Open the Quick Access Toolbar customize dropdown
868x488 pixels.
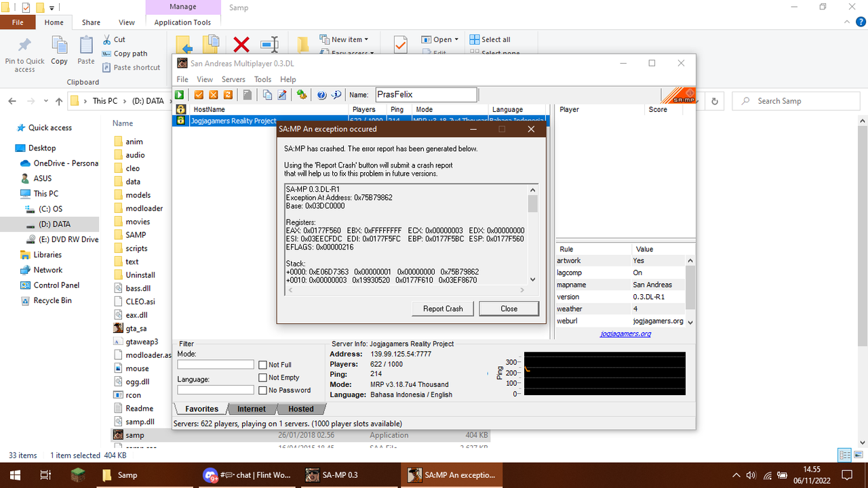(x=52, y=8)
